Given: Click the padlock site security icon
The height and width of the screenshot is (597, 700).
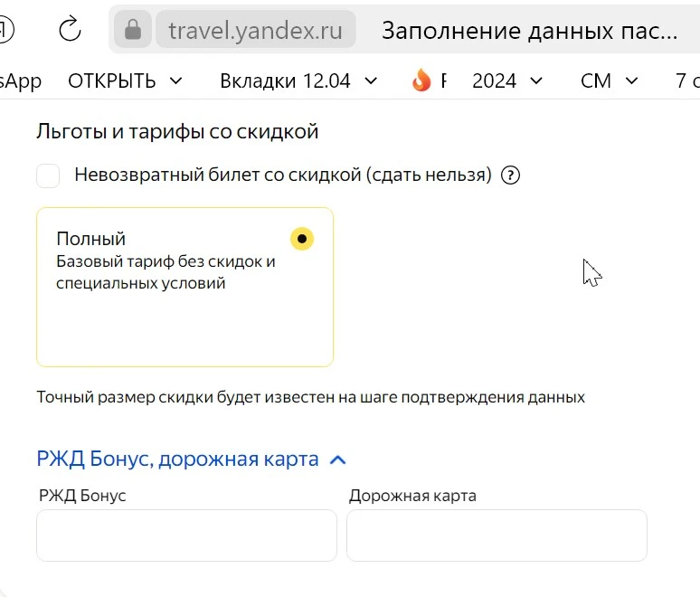Looking at the screenshot, I should (x=133, y=30).
